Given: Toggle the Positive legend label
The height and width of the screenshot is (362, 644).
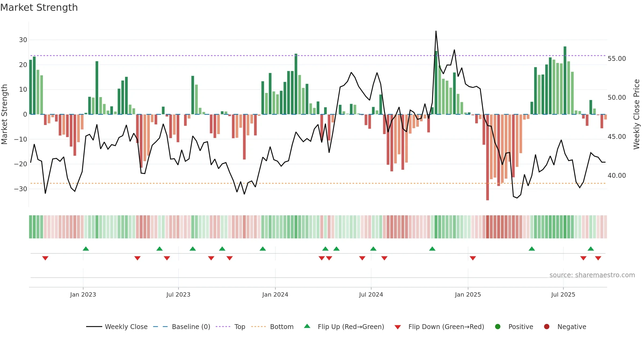Looking at the screenshot, I should [x=521, y=327].
